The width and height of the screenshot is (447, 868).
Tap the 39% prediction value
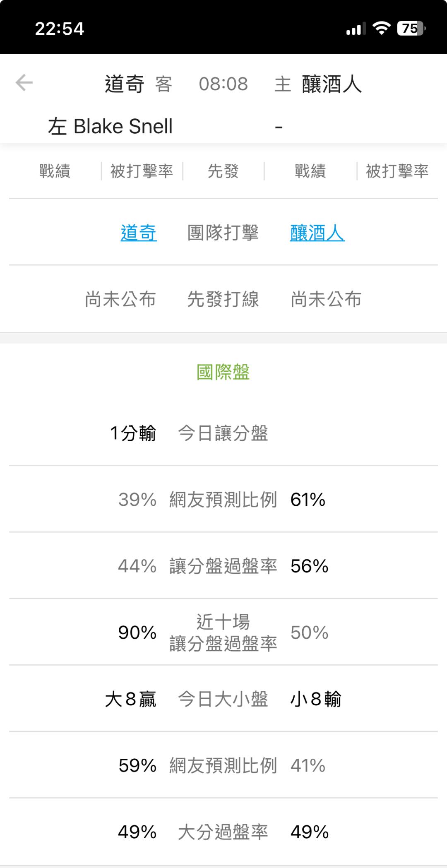click(137, 500)
